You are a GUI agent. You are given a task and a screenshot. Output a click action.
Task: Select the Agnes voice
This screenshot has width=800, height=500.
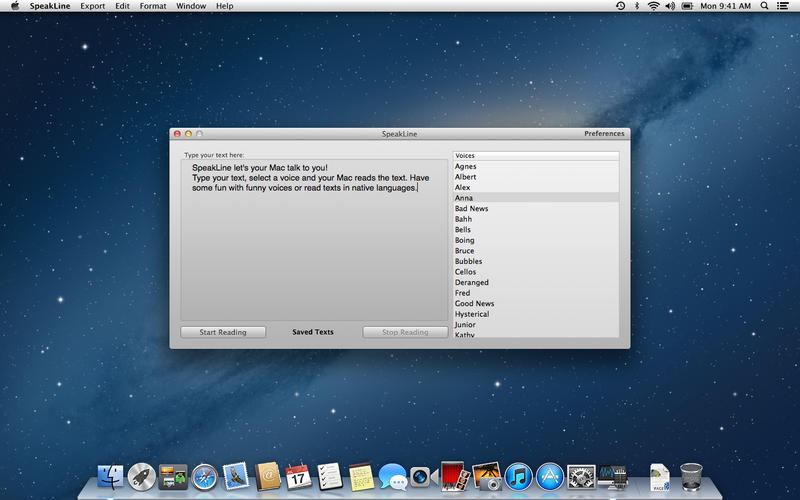pyautogui.click(x=536, y=166)
